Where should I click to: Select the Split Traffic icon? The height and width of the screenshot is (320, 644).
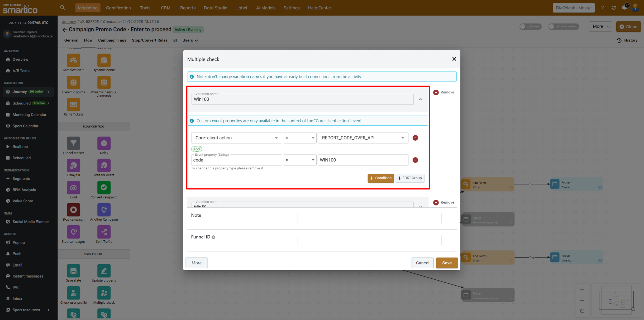pos(104,232)
